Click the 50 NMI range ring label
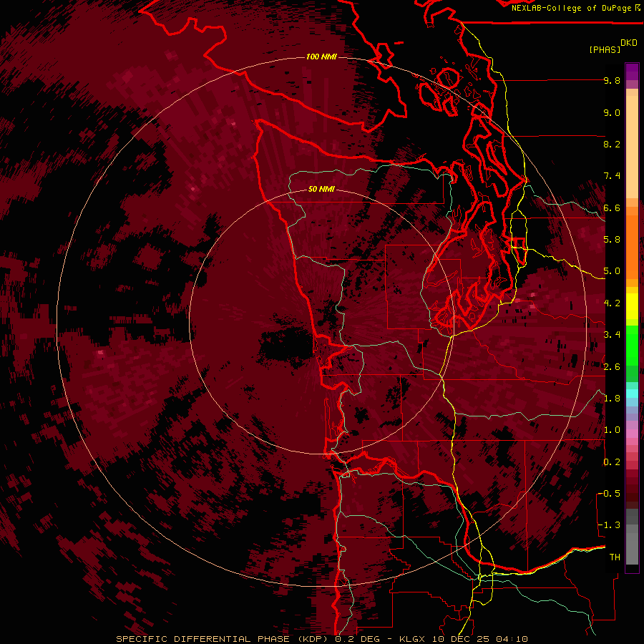Screen dimensions: 644x644 (321, 189)
